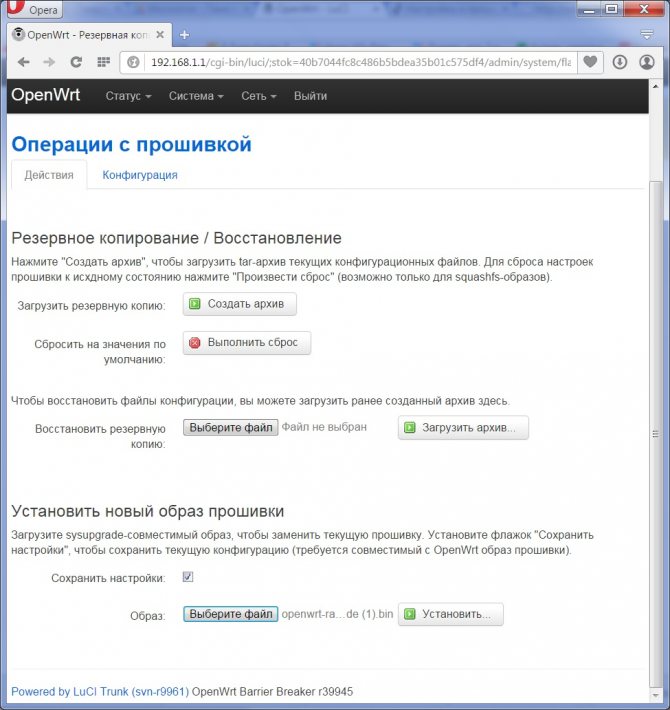Image resolution: width=670 pixels, height=710 pixels.
Task: Maximize the Opera window
Action: 612,9
